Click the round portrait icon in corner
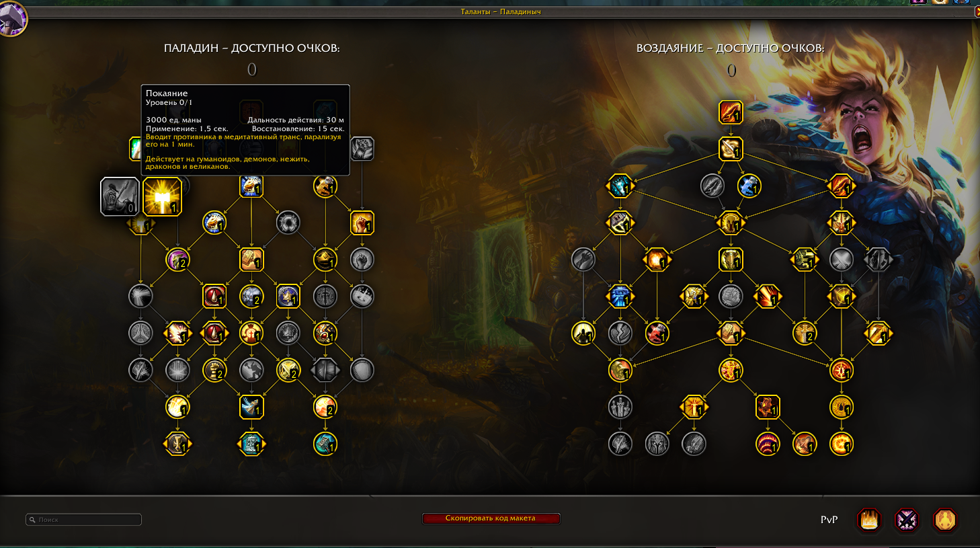Viewport: 980px width, 548px height. point(12,18)
